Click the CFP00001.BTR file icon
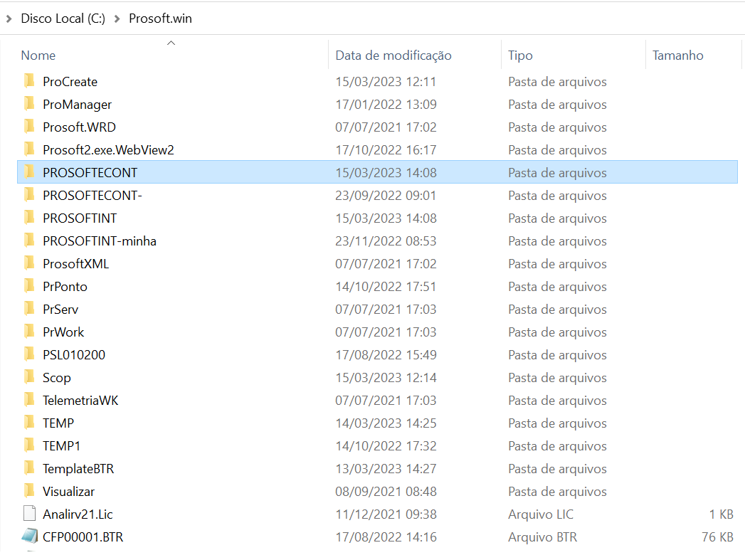This screenshot has width=745, height=560. (29, 537)
